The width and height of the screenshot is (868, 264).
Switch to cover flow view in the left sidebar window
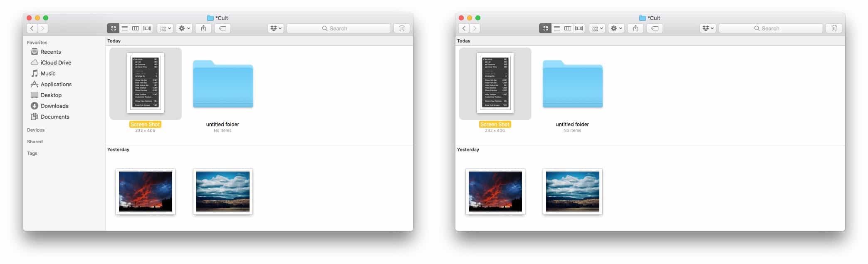pyautogui.click(x=147, y=28)
